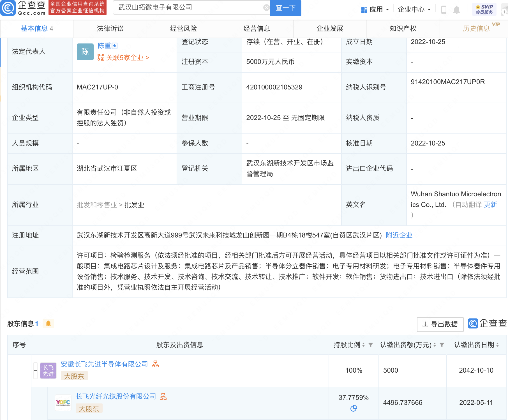The height and width of the screenshot is (420, 508).
Task: Click the 附近企业 link
Action: [x=399, y=235]
